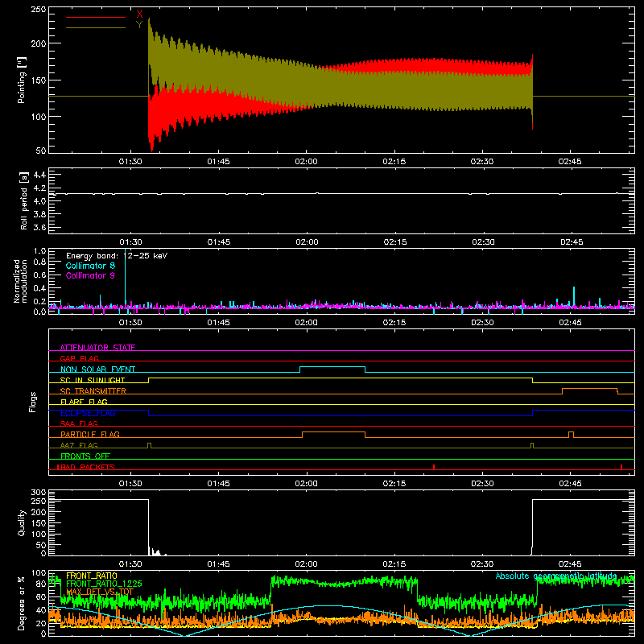Click the raised SC_TRANSMITTER segment near 02:48
Viewport: 644px width, 644px height.
[x=590, y=389]
